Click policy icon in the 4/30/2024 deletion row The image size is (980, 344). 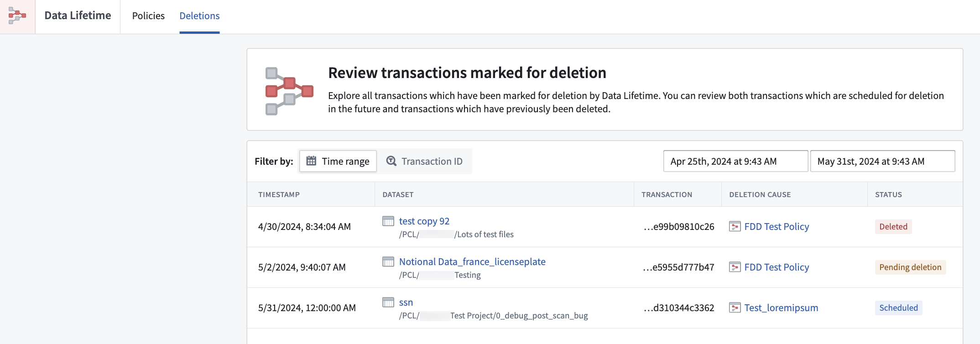(x=735, y=227)
